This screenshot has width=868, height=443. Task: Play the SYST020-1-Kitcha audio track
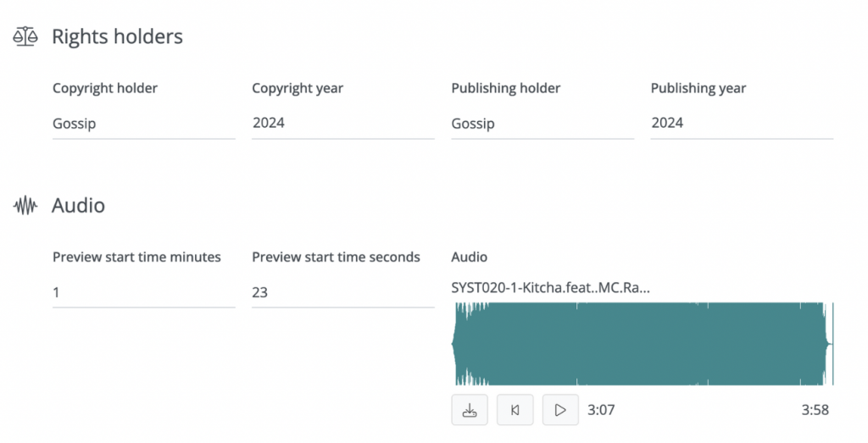point(560,410)
